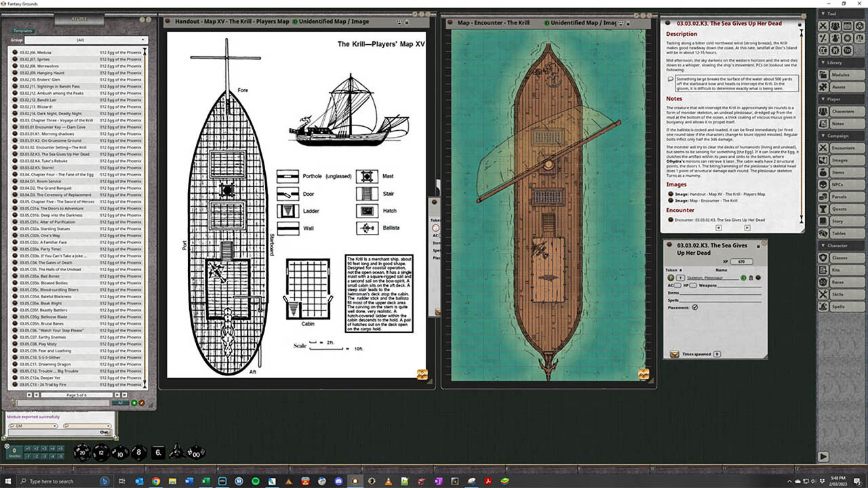Open the Options gear icon
The image size is (868, 488).
tap(848, 38)
